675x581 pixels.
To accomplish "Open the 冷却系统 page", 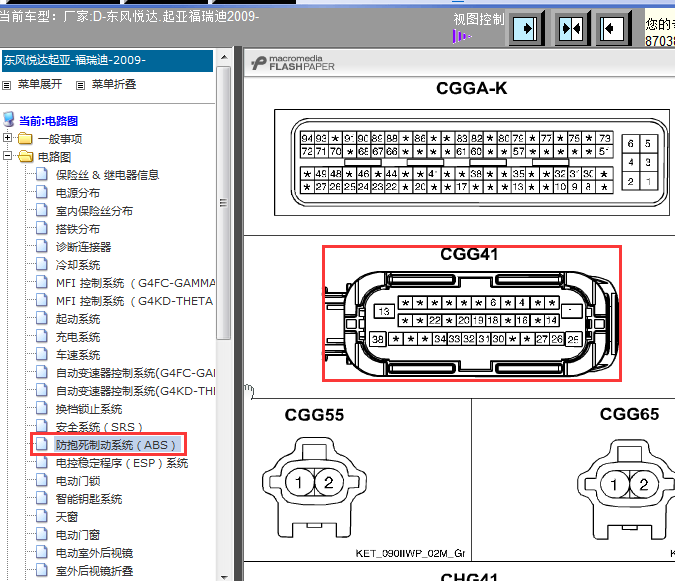I will [78, 265].
